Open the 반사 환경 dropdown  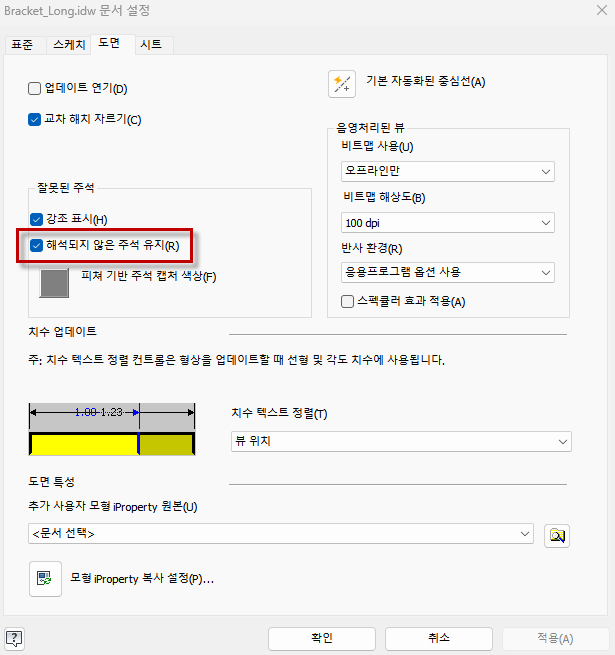(x=447, y=272)
